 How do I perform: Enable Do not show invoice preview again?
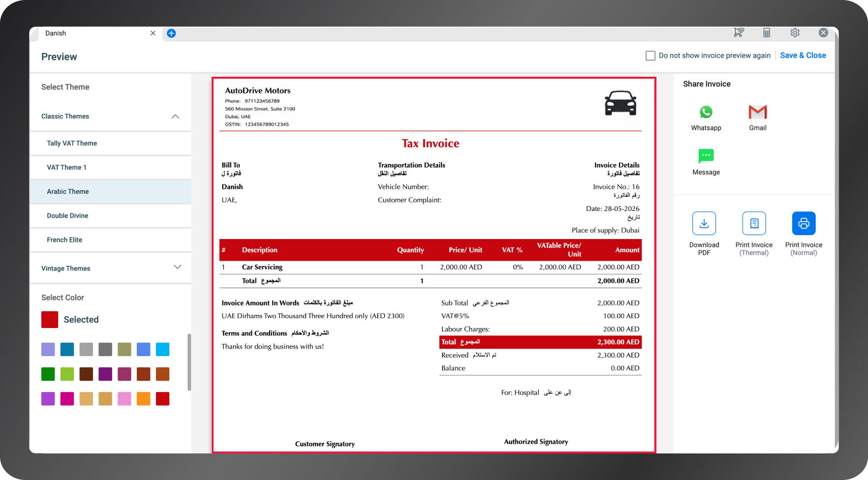(651, 56)
